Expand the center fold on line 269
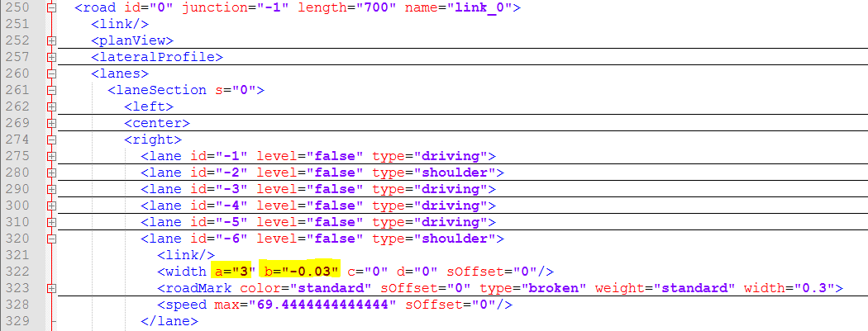The height and width of the screenshot is (331, 868). click(51, 123)
